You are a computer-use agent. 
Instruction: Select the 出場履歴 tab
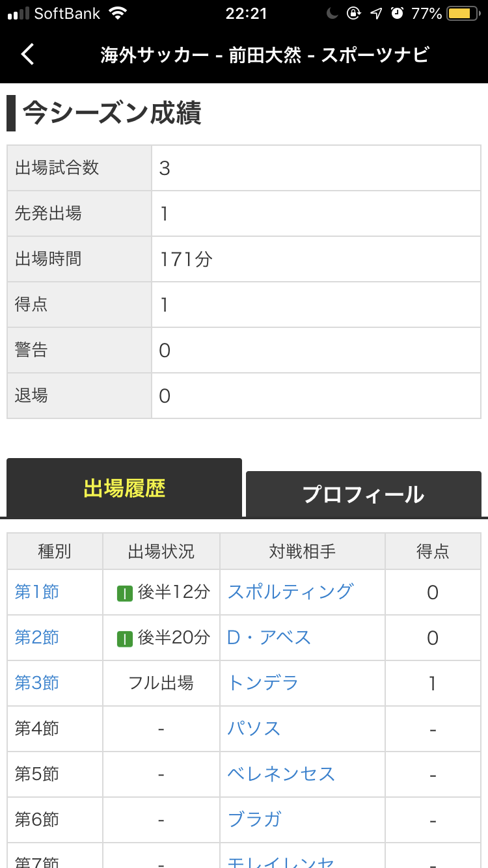124,488
